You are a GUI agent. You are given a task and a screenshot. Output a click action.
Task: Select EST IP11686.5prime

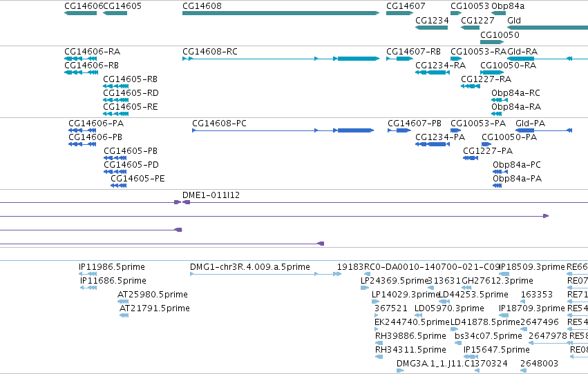(88, 288)
